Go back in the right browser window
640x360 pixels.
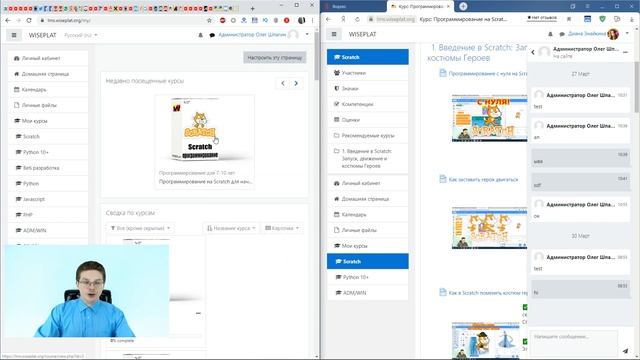pyautogui.click(x=329, y=19)
